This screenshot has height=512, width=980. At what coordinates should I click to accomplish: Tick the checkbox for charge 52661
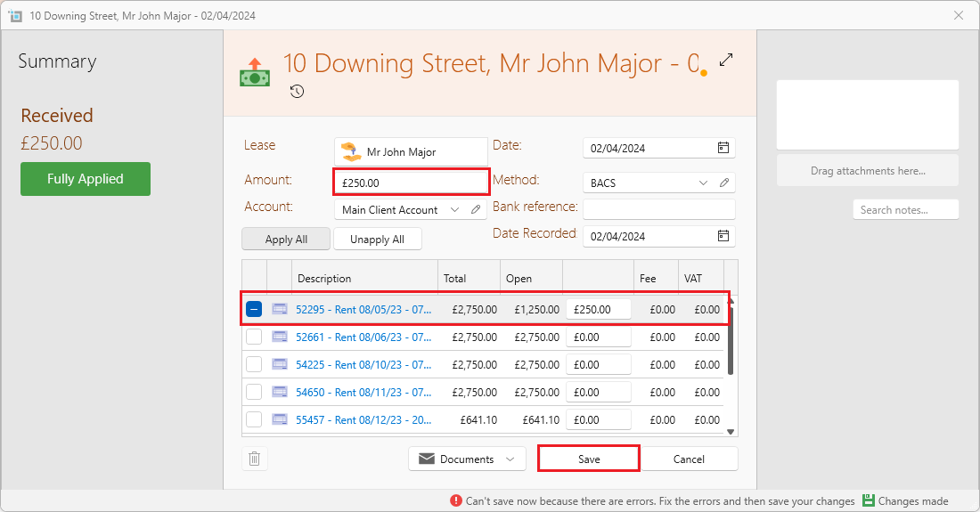[x=254, y=337]
